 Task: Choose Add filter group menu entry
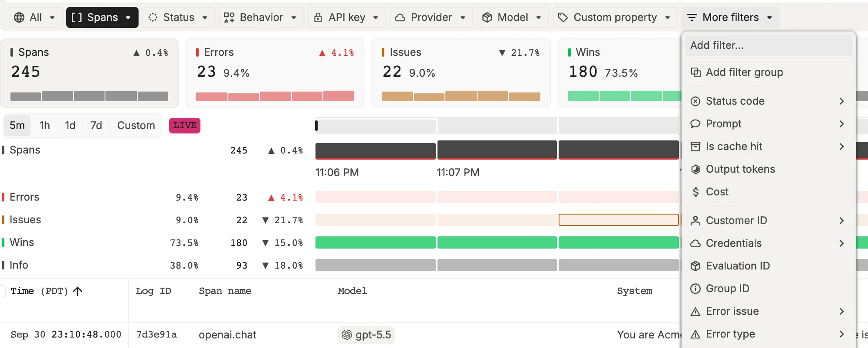pyautogui.click(x=768, y=72)
